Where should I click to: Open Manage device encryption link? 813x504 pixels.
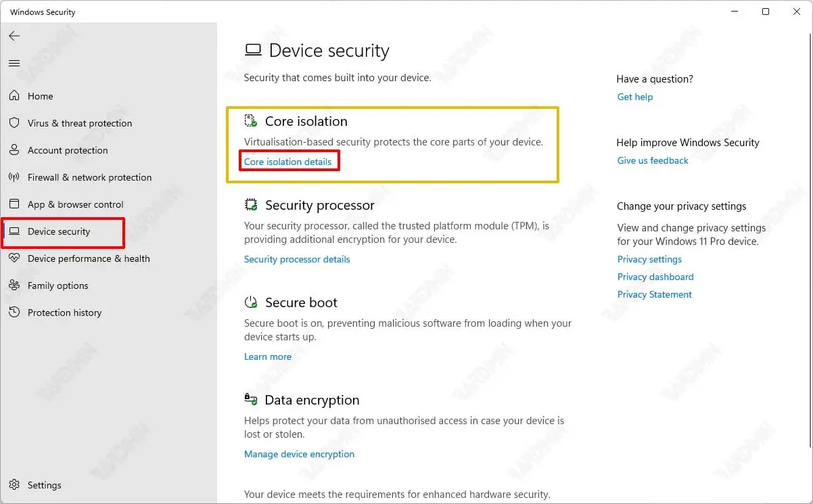tap(299, 454)
